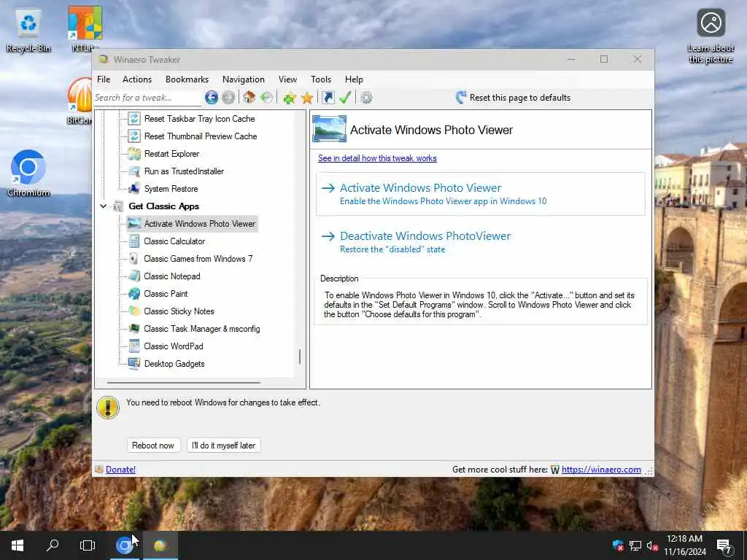
Task: Open the Actions menu
Action: coord(137,79)
